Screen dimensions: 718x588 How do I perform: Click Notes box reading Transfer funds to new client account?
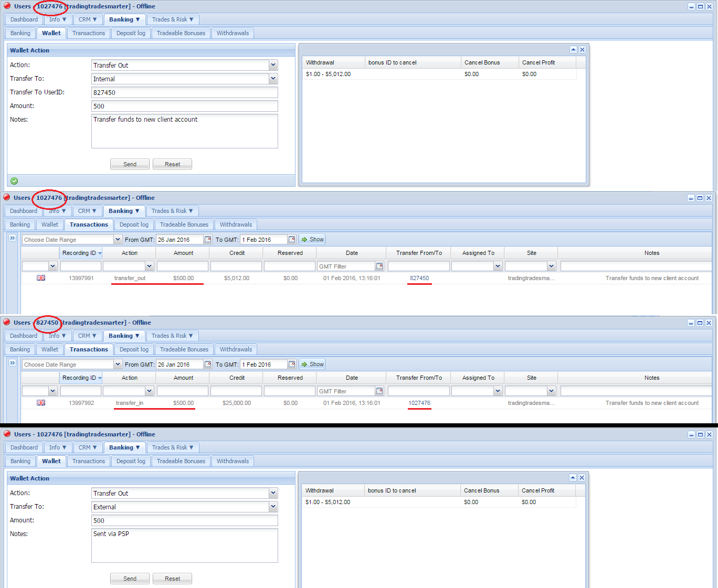[x=184, y=131]
